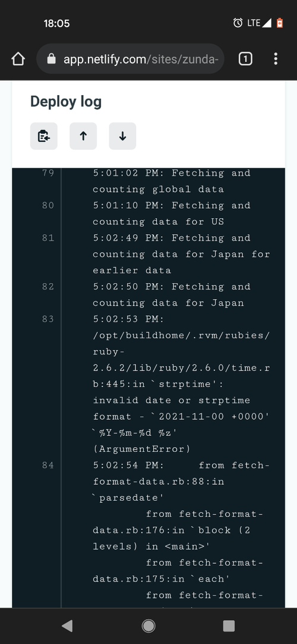Select log line number 80
The height and width of the screenshot is (644, 297).
(48, 205)
